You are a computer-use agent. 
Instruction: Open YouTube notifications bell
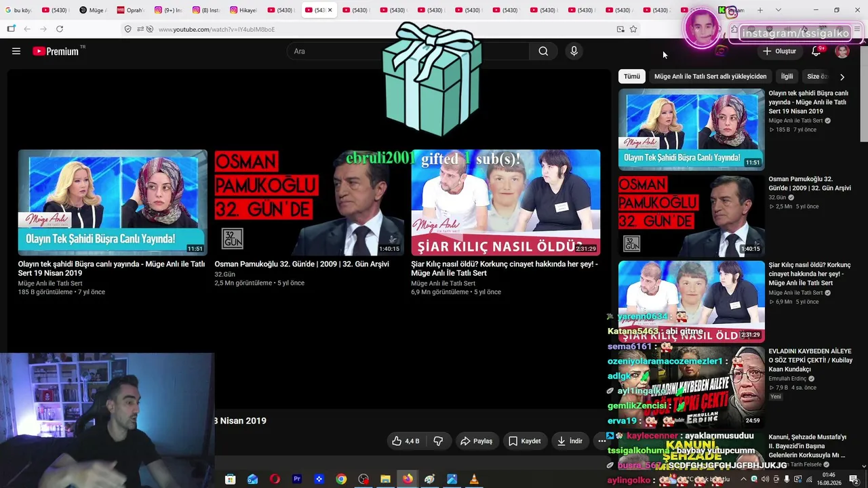tap(816, 51)
